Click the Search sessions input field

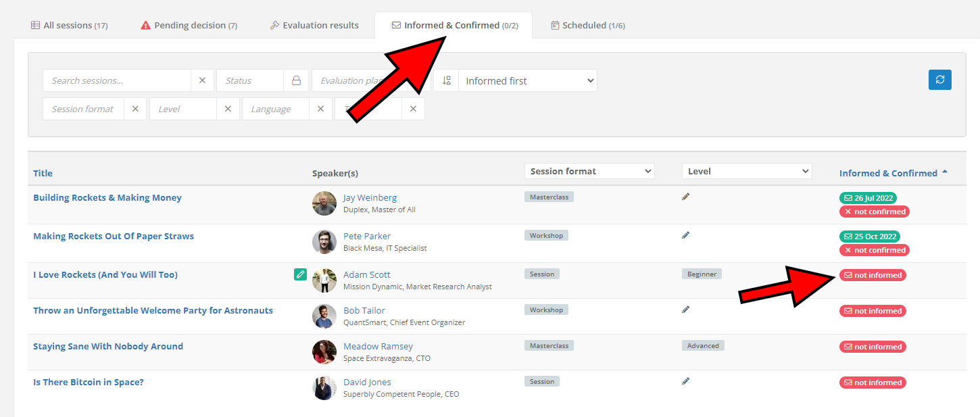point(117,80)
